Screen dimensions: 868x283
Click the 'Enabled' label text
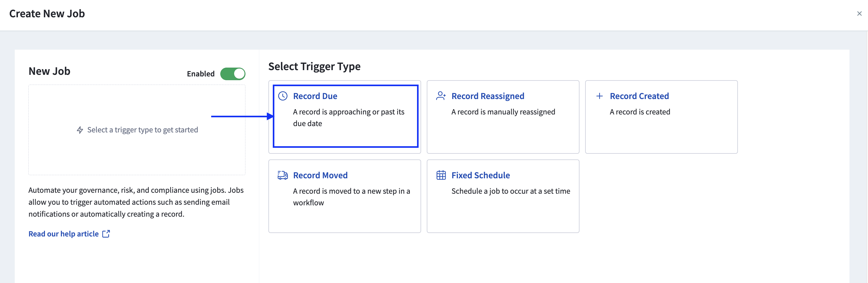pos(201,74)
